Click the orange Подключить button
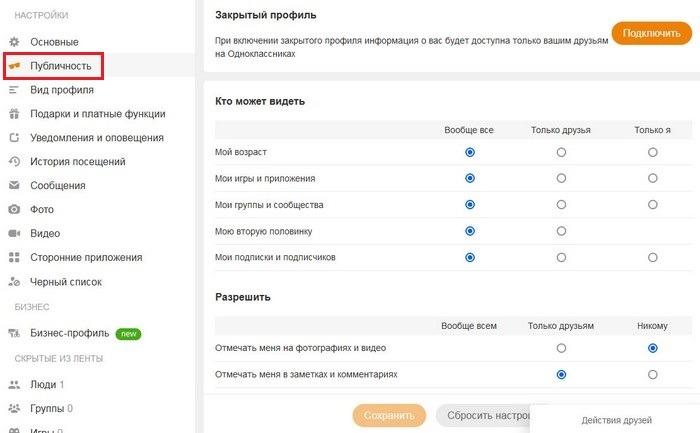This screenshot has height=433, width=700. click(x=651, y=33)
